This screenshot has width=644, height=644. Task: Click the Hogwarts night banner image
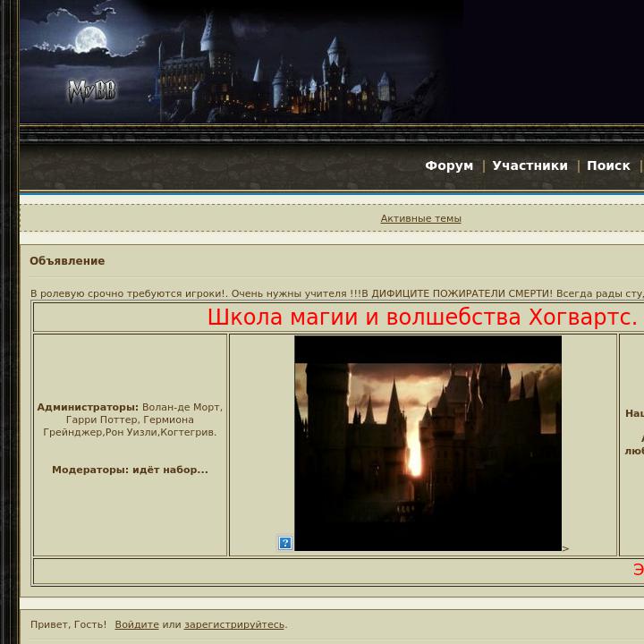(242, 62)
